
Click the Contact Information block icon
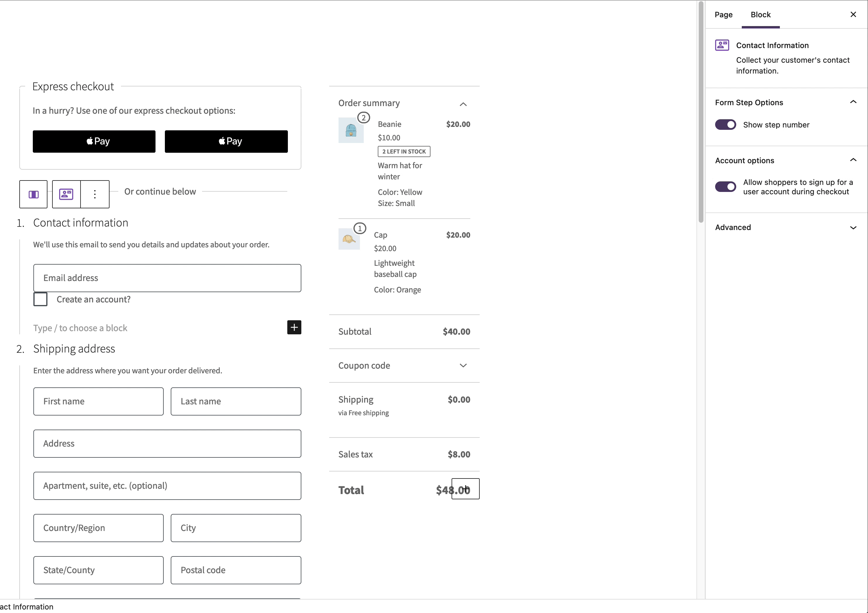coord(66,194)
